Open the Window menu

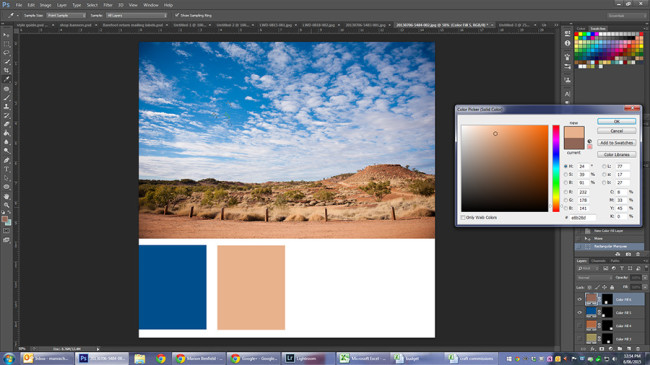pyautogui.click(x=150, y=5)
